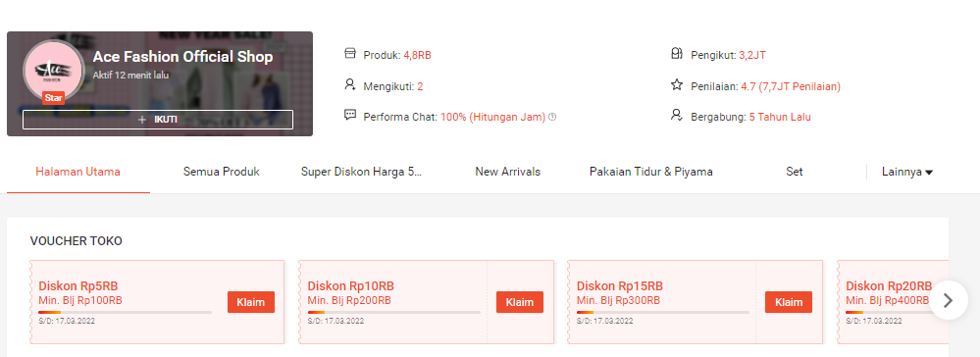The height and width of the screenshot is (357, 980).
Task: Select the Set category tab
Action: pos(794,172)
